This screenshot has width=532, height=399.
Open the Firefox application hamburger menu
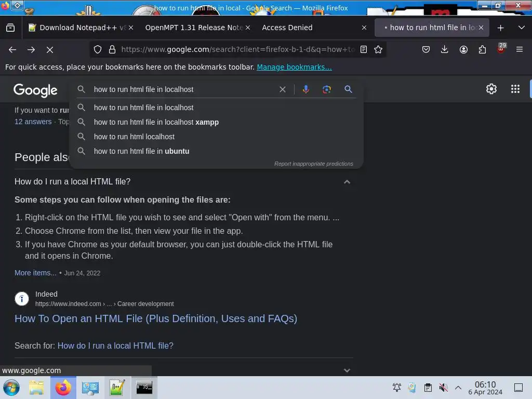click(x=520, y=49)
